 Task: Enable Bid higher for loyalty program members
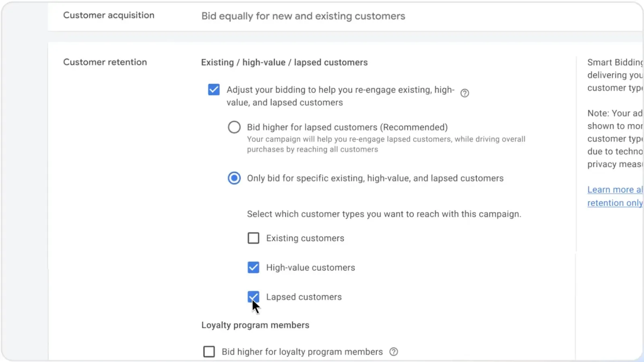pyautogui.click(x=209, y=352)
